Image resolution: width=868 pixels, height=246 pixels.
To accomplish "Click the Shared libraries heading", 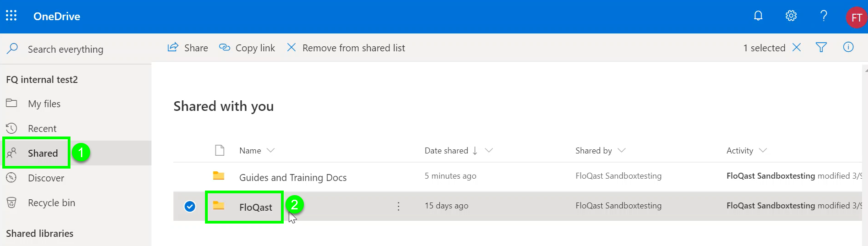I will (40, 233).
